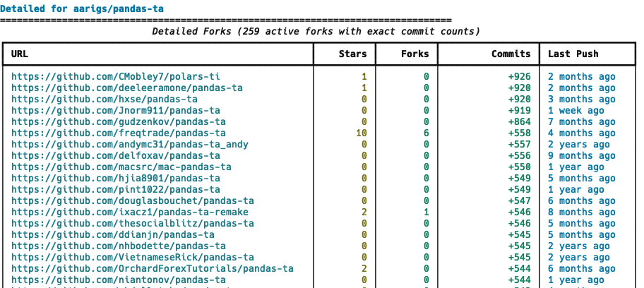Select the +919 commits value
This screenshot has width=644, height=288.
tap(519, 111)
